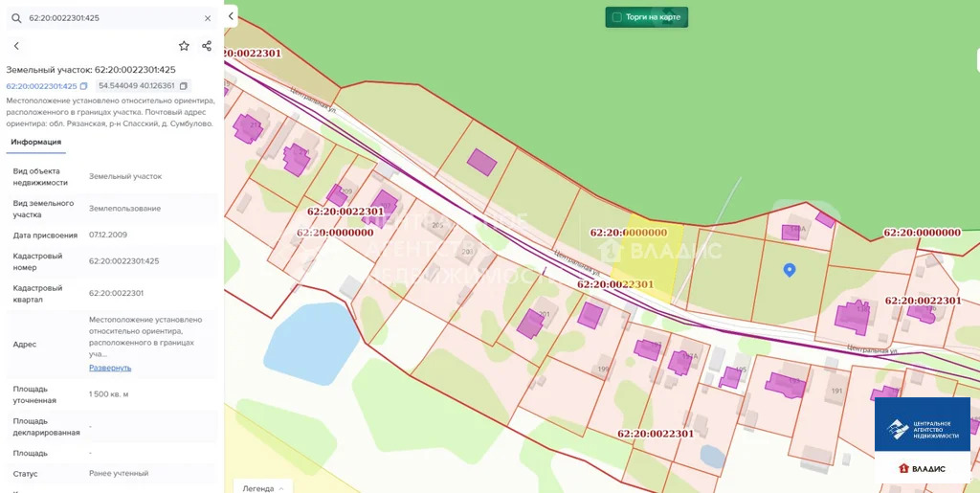Clear the cadastral search field
This screenshot has height=493, width=980.
[x=208, y=18]
